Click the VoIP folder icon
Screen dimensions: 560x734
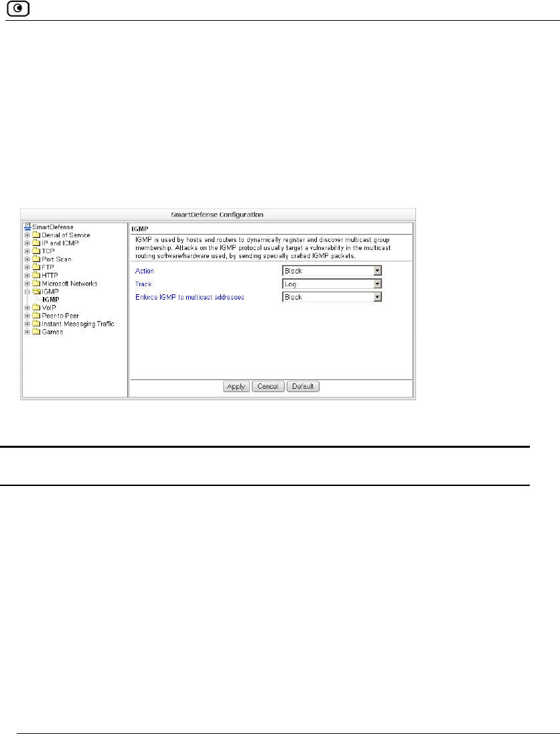(x=36, y=308)
